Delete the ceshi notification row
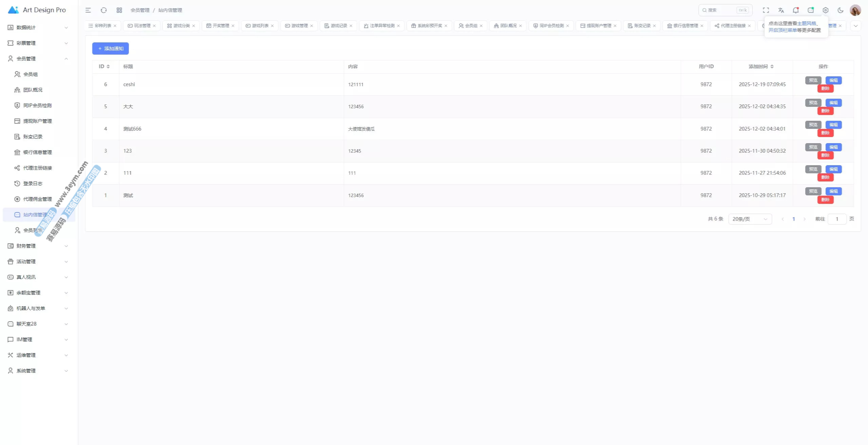The image size is (868, 445). tap(825, 89)
